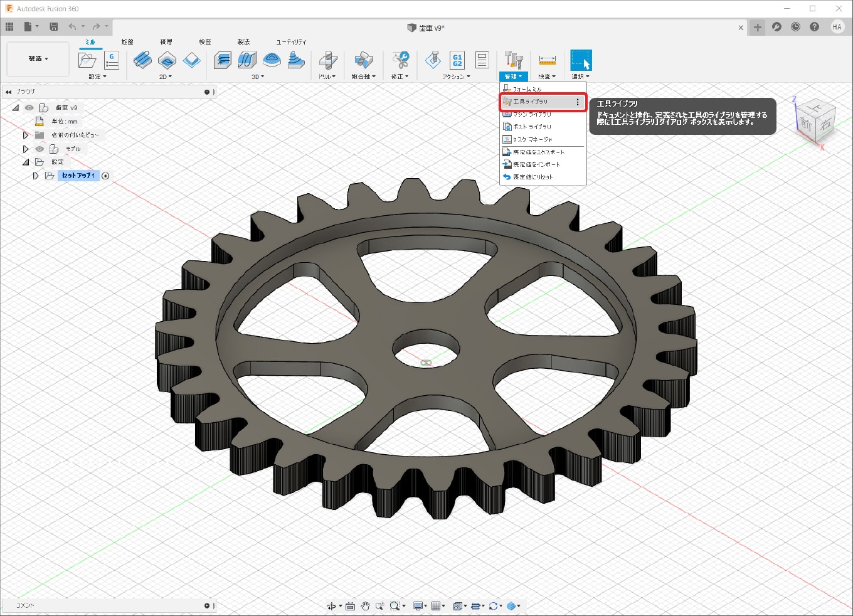The width and height of the screenshot is (853, 616).
Task: Switch to the 旋盤 ribbon tab
Action: point(127,42)
